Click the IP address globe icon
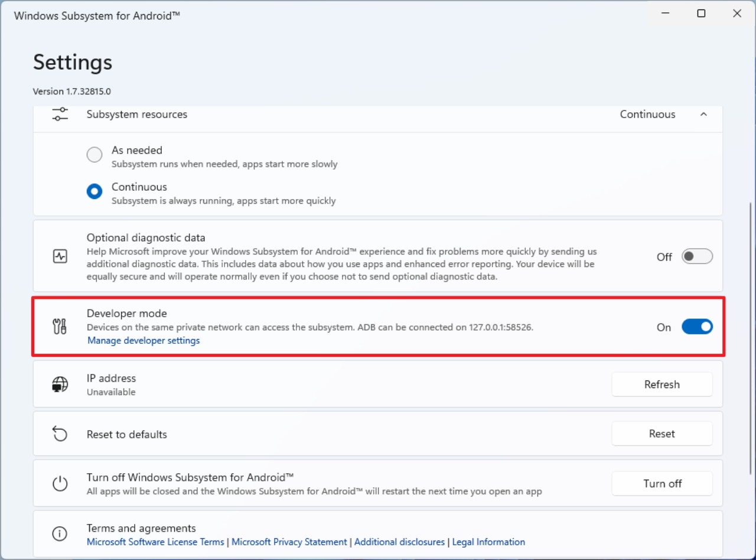 coord(60,385)
